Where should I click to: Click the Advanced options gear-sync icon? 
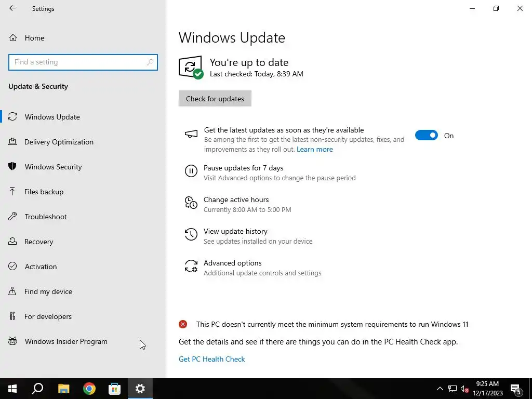click(x=191, y=266)
